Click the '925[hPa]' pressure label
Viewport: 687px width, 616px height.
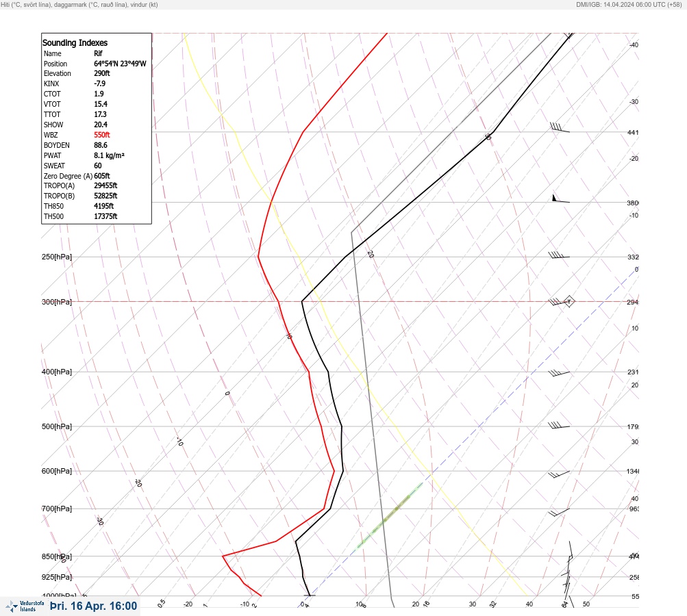pos(57,577)
